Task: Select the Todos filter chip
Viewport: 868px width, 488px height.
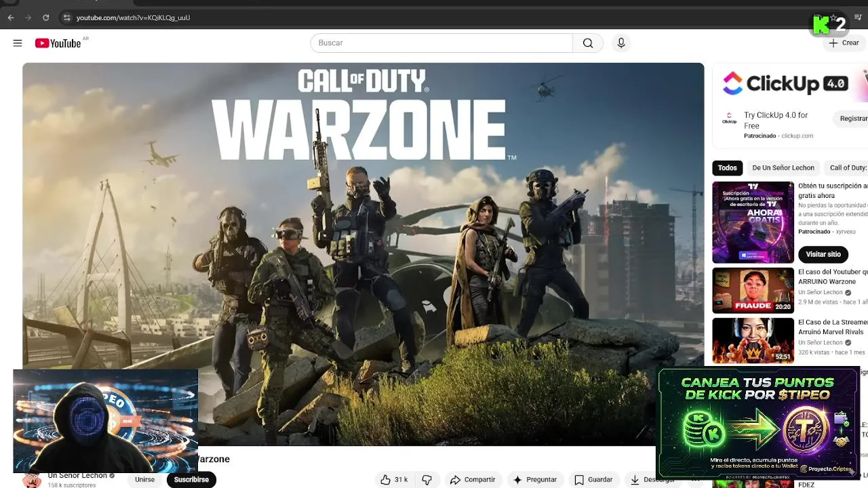Action: pos(727,168)
